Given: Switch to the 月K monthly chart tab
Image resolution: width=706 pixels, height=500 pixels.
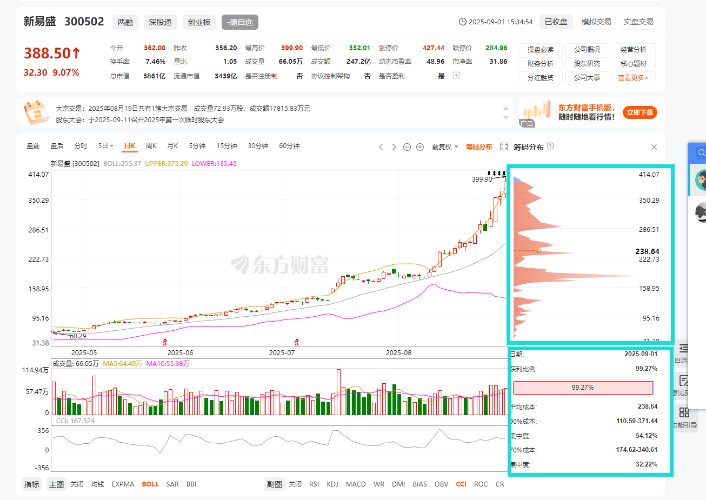Looking at the screenshot, I should pos(172,146).
